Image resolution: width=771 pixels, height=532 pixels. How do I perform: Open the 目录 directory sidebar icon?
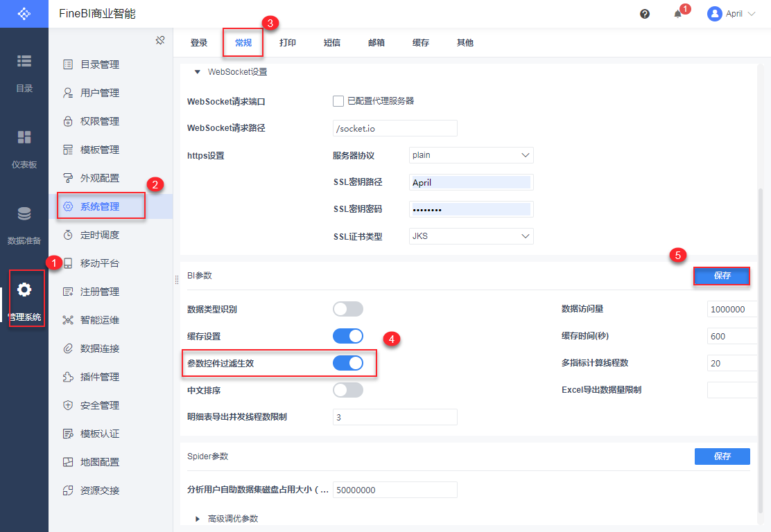point(24,61)
